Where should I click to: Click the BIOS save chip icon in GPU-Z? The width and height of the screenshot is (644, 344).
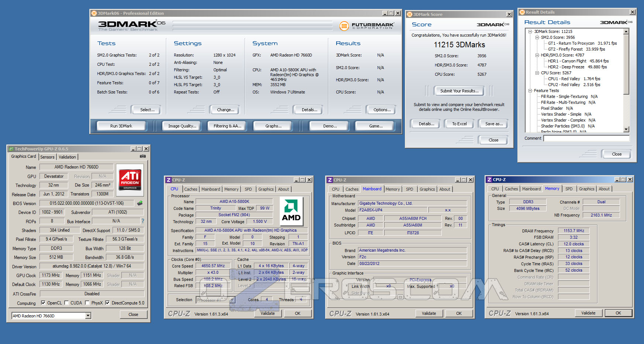(x=140, y=203)
